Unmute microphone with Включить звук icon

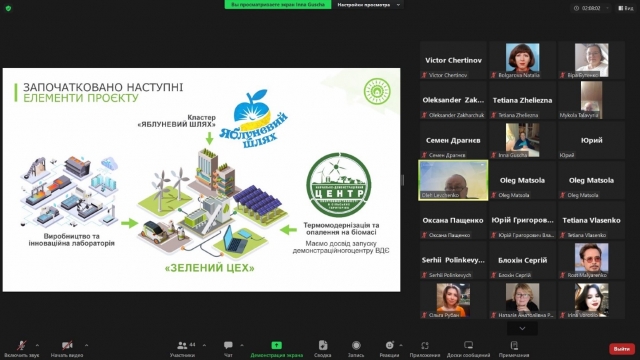(21, 346)
